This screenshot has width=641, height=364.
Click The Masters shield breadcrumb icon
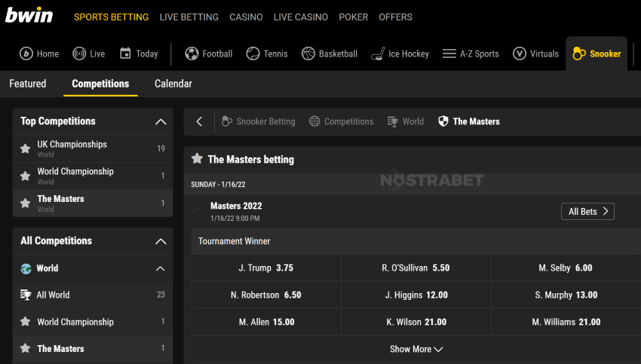443,121
